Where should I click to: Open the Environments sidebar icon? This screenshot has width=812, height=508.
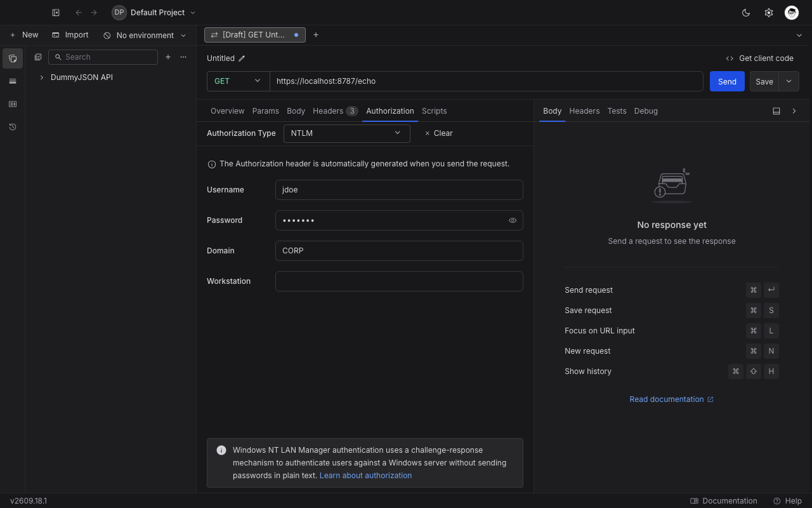pos(13,81)
